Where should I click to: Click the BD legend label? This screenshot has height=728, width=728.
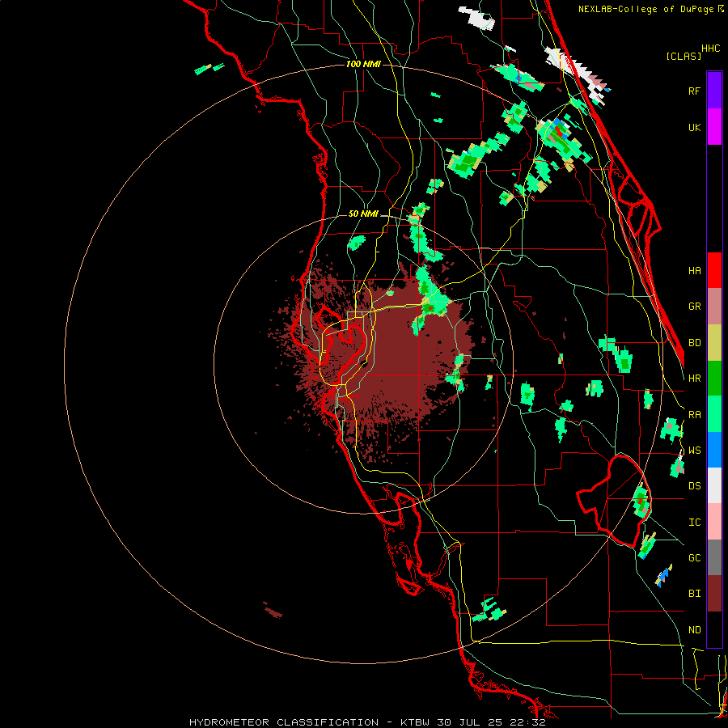694,343
